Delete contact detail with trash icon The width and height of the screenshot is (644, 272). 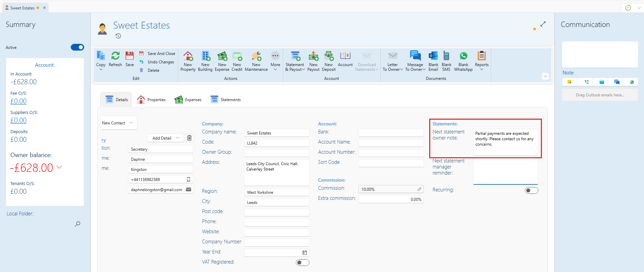(x=190, y=138)
